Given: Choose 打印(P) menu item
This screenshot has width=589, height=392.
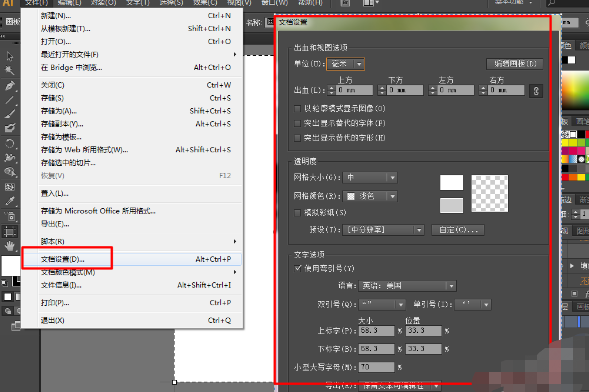Looking at the screenshot, I should click(x=140, y=303).
